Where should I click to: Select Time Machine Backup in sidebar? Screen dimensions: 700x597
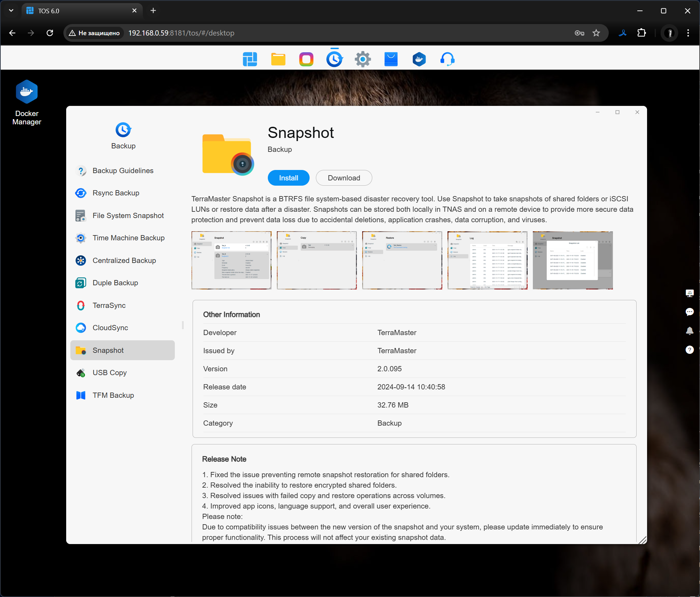click(128, 238)
